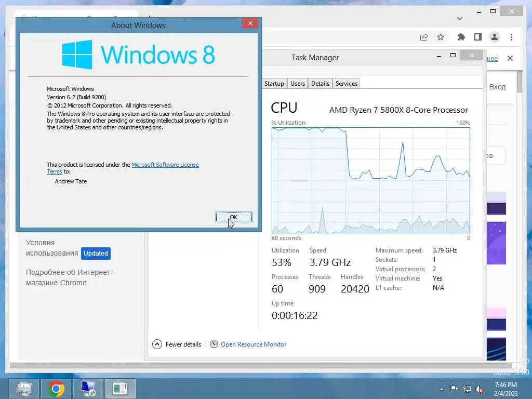Click OK in About Windows dialog
The height and width of the screenshot is (399, 532).
[234, 217]
